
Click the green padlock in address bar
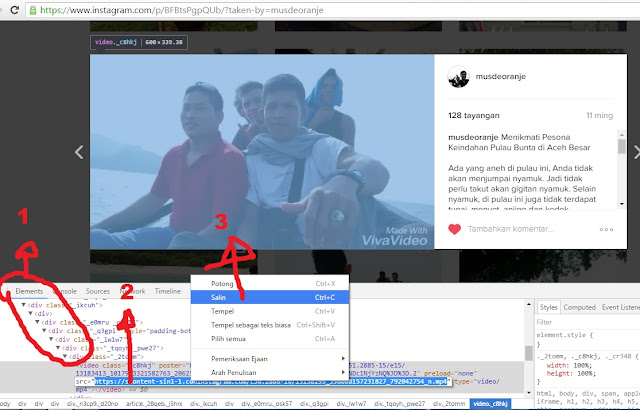pos(33,10)
